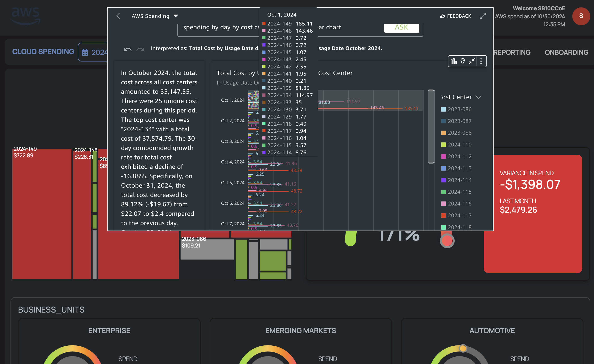594x364 pixels.
Task: Click the chart's vertical scrollbar thumb
Action: (431, 127)
